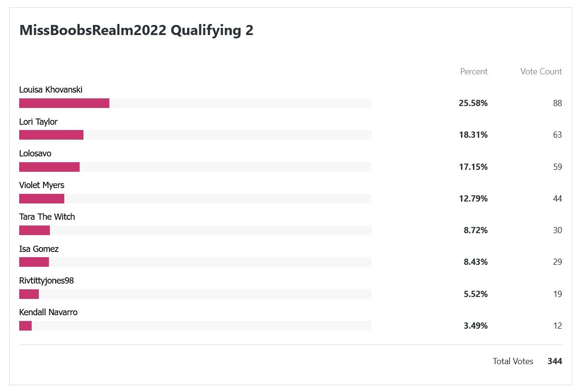579x392 pixels.
Task: Click the 25.58% percentage value
Action: [x=473, y=103]
